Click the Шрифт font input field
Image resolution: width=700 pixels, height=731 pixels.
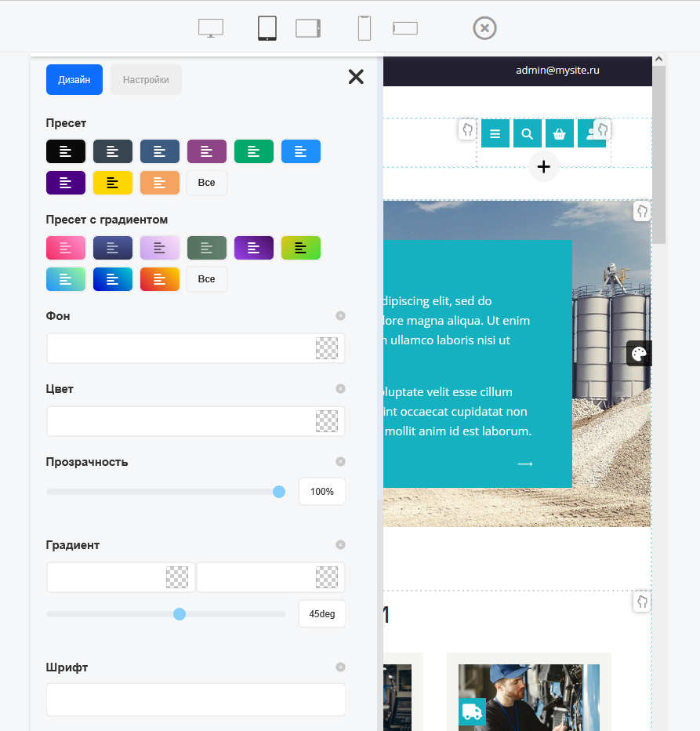click(196, 699)
